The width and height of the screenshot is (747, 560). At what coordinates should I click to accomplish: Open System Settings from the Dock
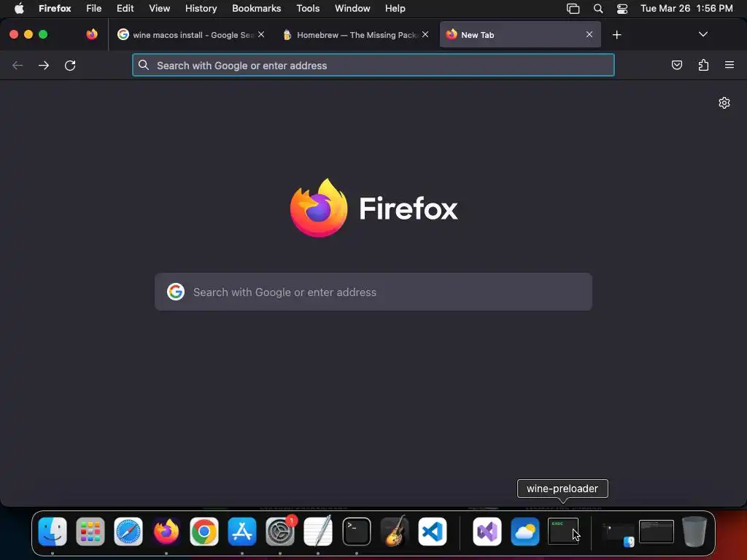coord(280,532)
